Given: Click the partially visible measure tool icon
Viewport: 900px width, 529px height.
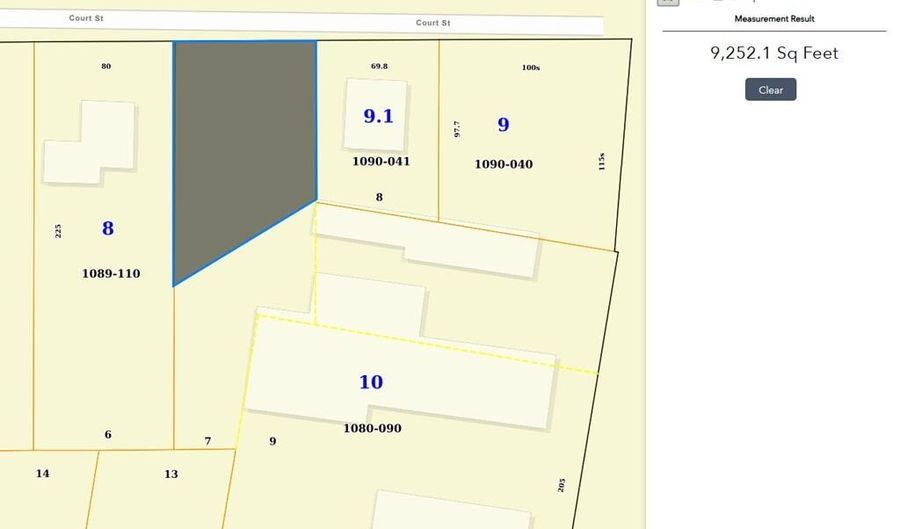Looking at the screenshot, I should pos(668,2).
